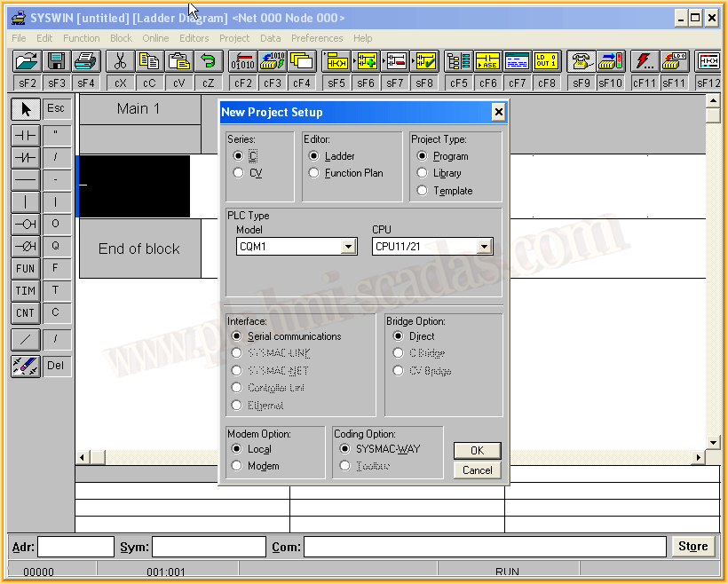Click the FUN function instruction tool
Viewport: 728px width, 584px height.
tap(26, 268)
